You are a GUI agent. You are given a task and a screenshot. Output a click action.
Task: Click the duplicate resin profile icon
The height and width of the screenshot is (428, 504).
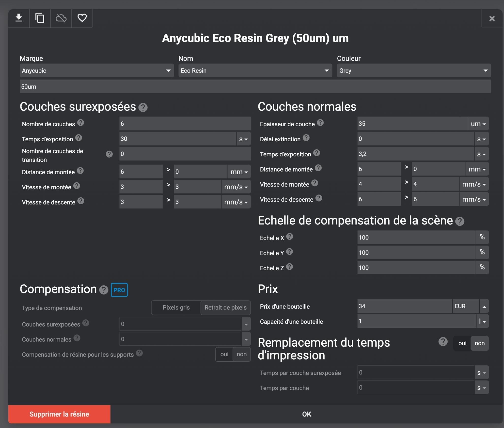point(40,18)
